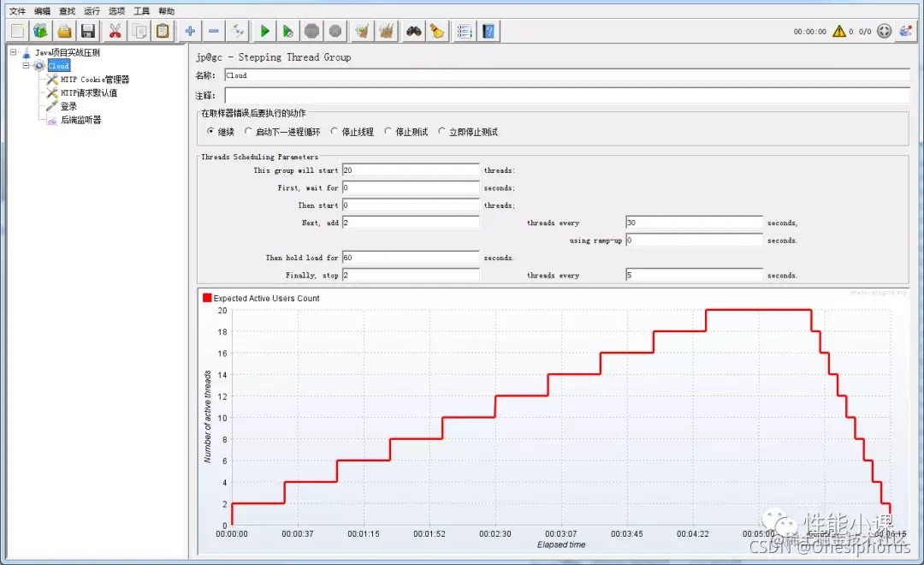Click the Search binoculars icon
The image size is (924, 565).
[414, 32]
